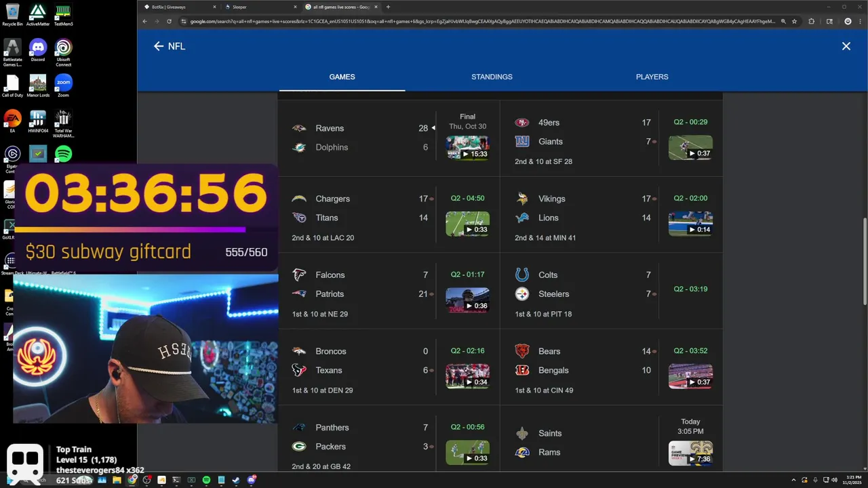The height and width of the screenshot is (488, 868).
Task: Click the $30 subway giftcard progress bar
Action: coord(146,230)
